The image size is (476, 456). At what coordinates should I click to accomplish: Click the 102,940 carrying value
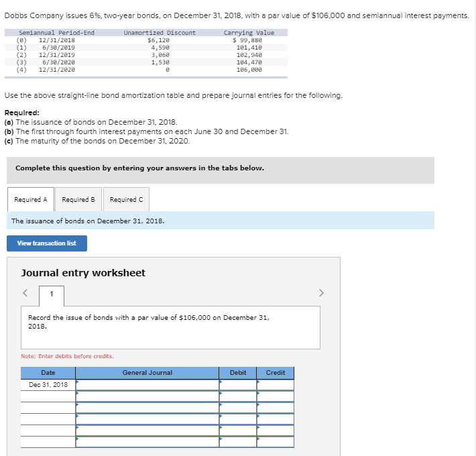click(x=249, y=55)
